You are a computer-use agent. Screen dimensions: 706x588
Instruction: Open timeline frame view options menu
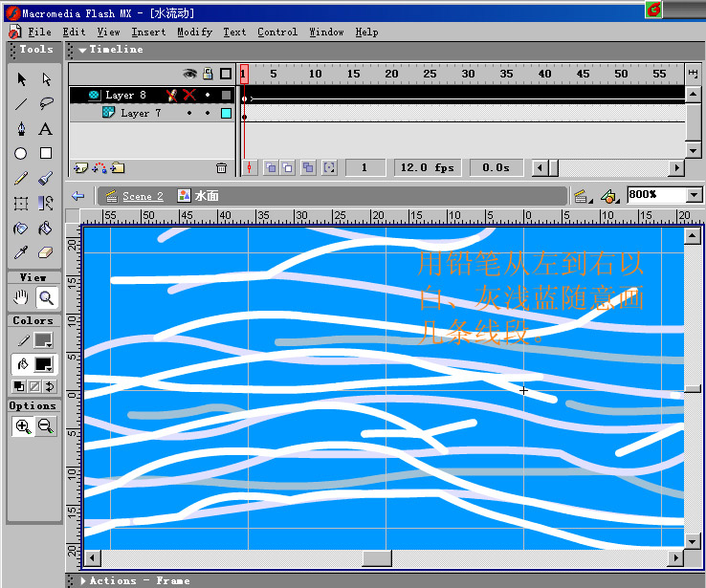[x=693, y=74]
